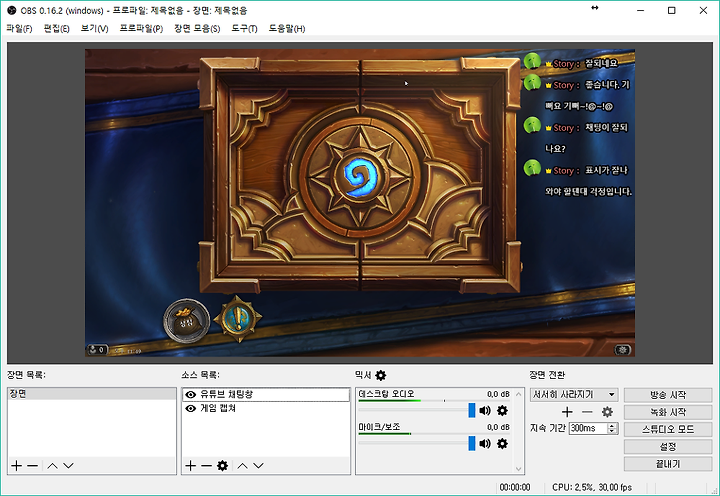The width and height of the screenshot is (720, 496).
Task: Click the 지속 기간 duration stepper arrows
Action: coord(612,428)
